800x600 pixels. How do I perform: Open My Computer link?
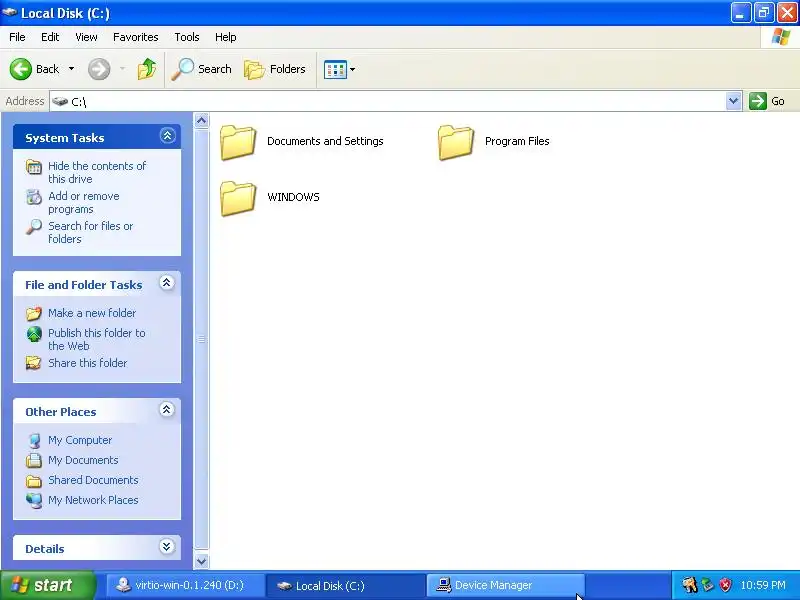(x=80, y=440)
